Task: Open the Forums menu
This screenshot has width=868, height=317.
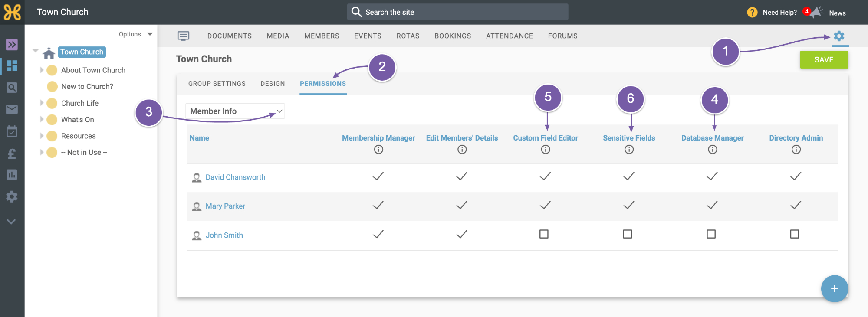Action: [562, 36]
